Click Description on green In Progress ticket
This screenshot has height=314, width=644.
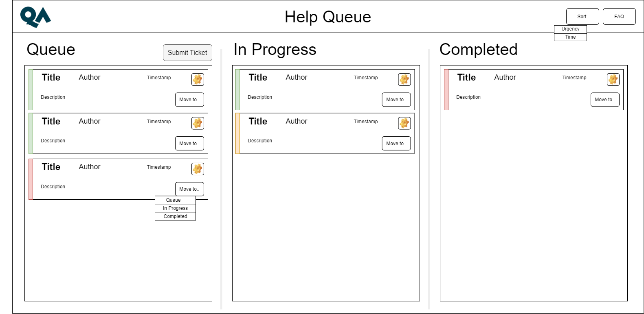(260, 97)
